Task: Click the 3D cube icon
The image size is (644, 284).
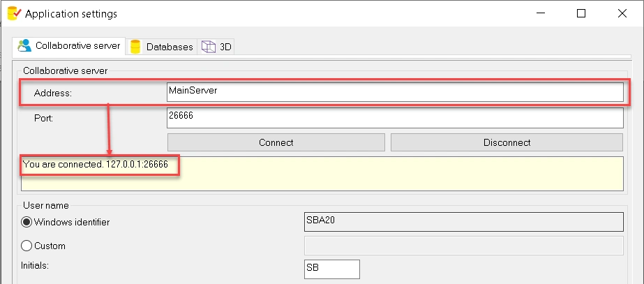Action: pos(208,47)
